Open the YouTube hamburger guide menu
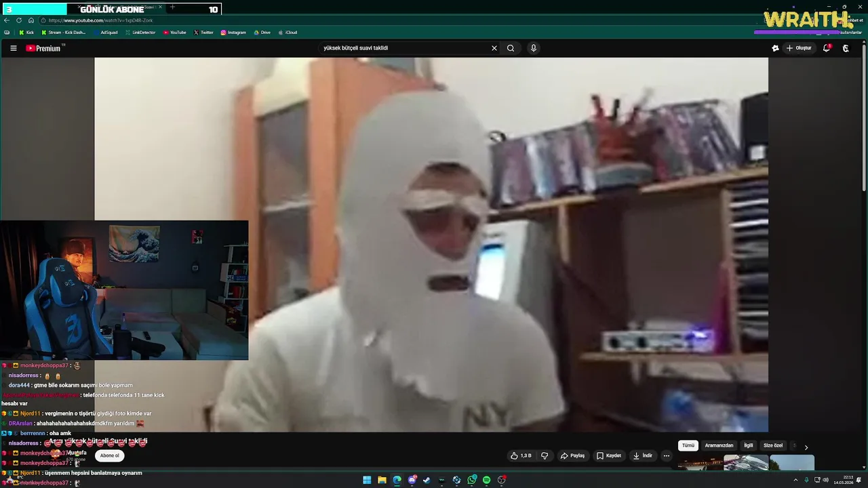This screenshot has width=868, height=488. click(13, 48)
